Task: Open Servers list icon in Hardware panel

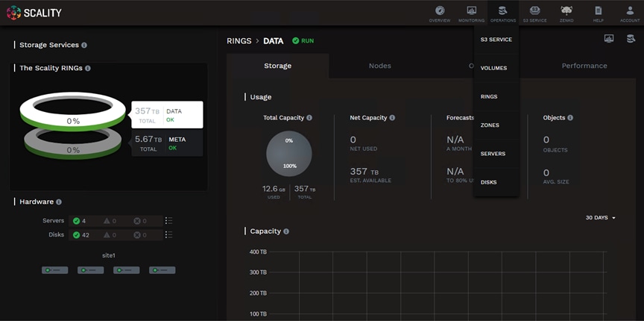Action: click(x=168, y=221)
